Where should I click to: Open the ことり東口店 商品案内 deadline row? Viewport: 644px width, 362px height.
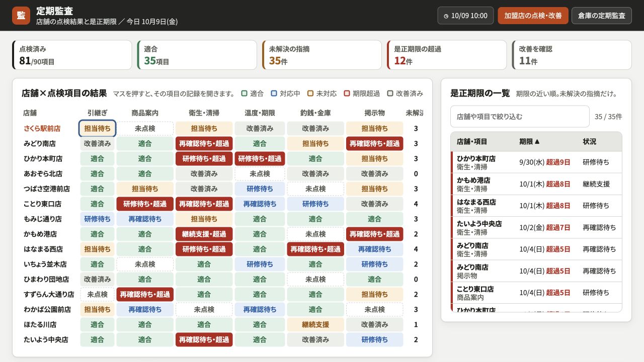[x=536, y=293]
